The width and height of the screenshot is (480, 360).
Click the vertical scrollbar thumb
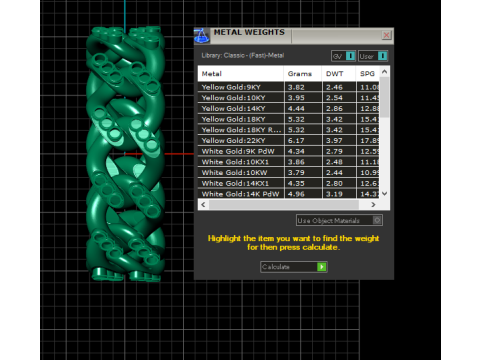(384, 97)
